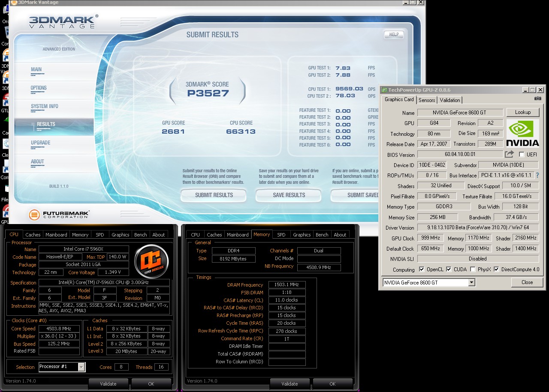Click the GPU-Z screenshot camera icon
549x392 pixels.
[x=537, y=99]
